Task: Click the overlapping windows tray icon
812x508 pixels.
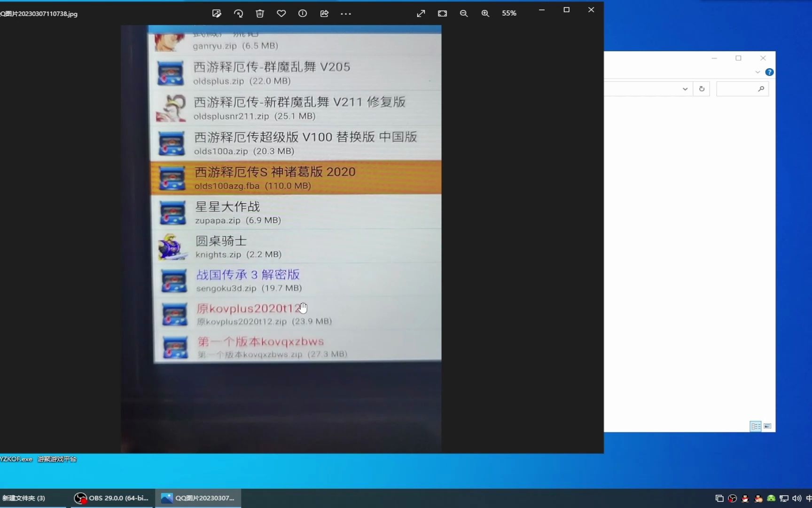Action: pos(719,499)
